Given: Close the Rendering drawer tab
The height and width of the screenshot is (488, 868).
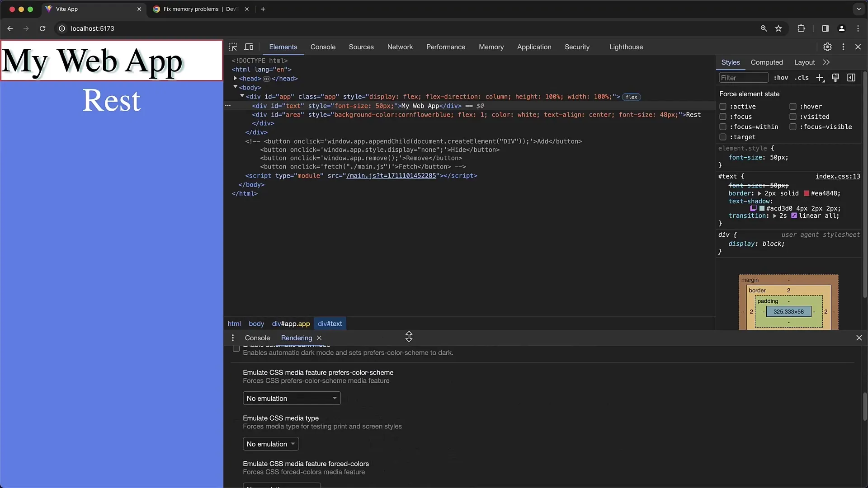Looking at the screenshot, I should [319, 338].
